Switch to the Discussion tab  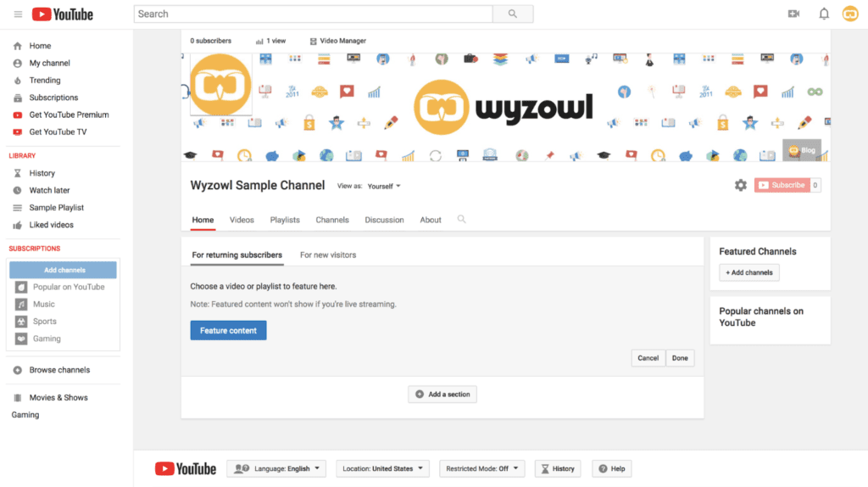[384, 220]
